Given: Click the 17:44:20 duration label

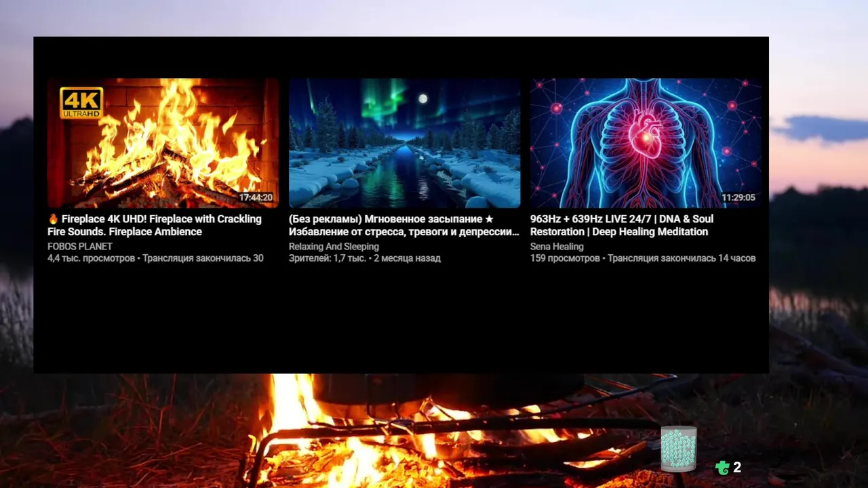Looking at the screenshot, I should pos(256,198).
